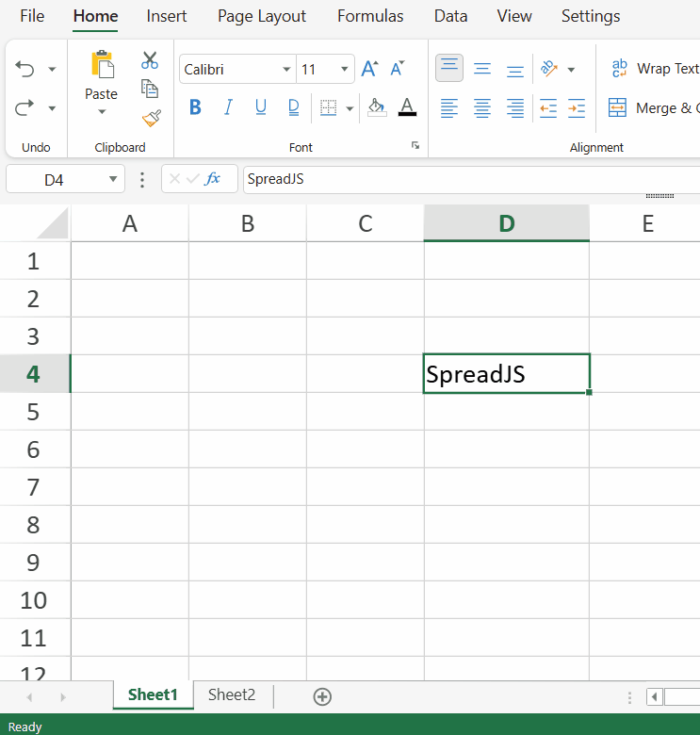Select the Sheet1 tab

[x=153, y=694]
